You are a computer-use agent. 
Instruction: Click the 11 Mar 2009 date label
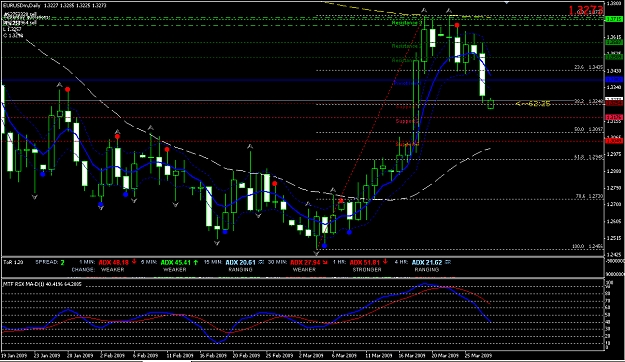coord(378,356)
